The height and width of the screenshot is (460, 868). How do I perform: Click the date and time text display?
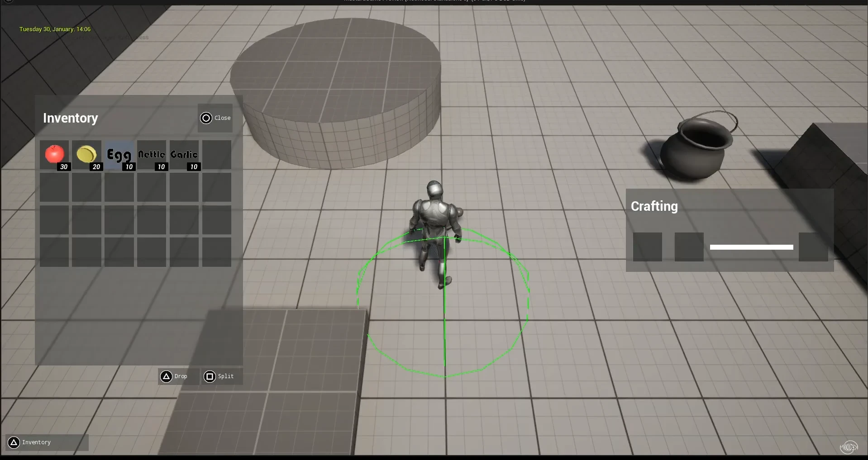pyautogui.click(x=55, y=29)
